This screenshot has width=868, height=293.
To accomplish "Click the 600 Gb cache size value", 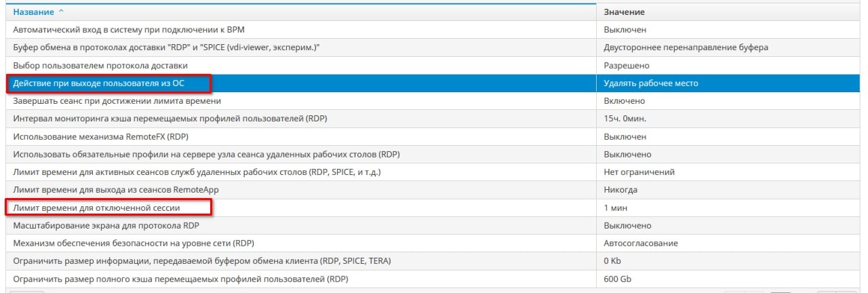I will [x=618, y=279].
